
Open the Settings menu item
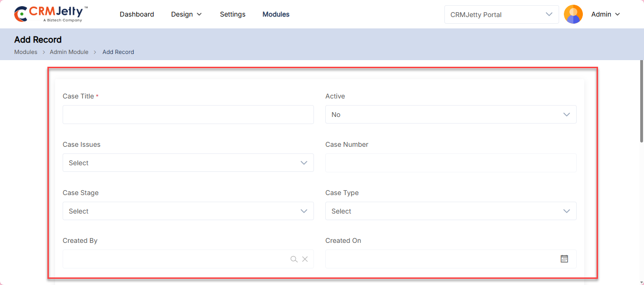coord(232,14)
